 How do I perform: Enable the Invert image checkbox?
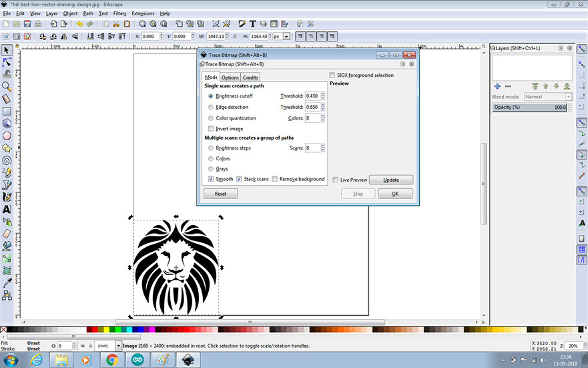click(x=211, y=129)
